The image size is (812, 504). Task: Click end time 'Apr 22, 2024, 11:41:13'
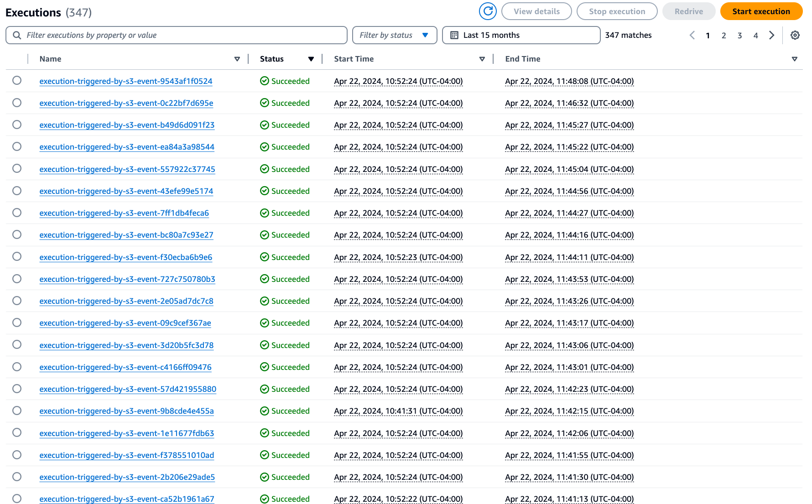(569, 499)
